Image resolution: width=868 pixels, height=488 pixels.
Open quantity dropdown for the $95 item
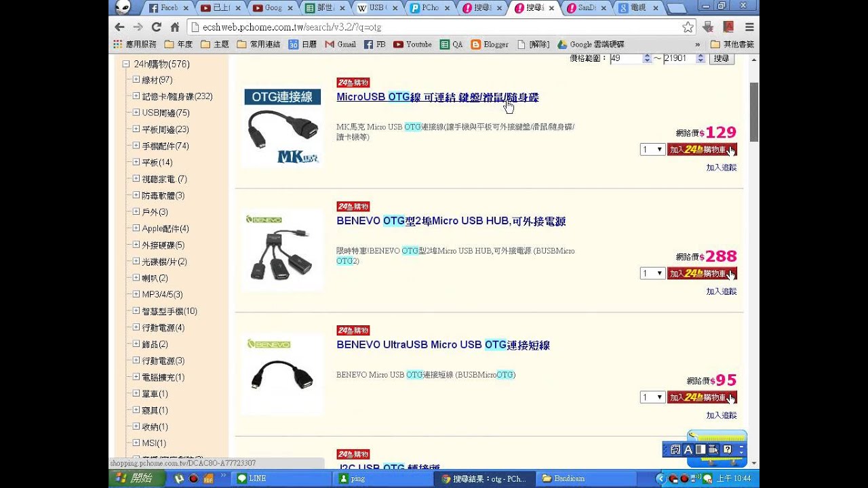click(x=652, y=398)
